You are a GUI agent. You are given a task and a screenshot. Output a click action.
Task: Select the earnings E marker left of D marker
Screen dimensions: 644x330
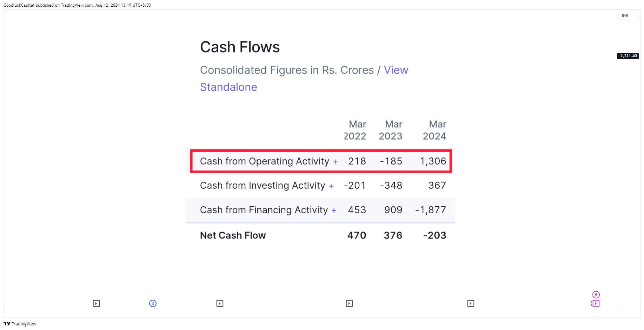96,303
